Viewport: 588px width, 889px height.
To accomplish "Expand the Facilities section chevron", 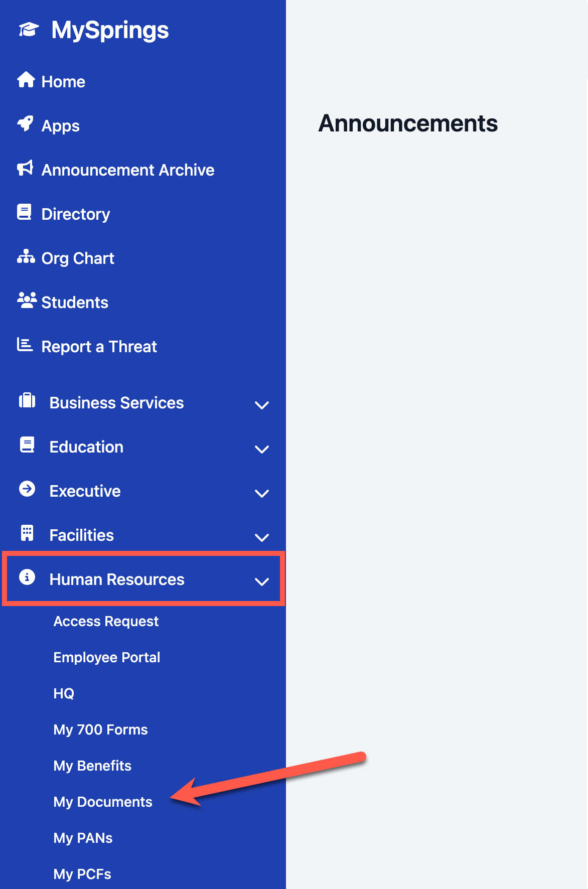I will click(x=262, y=537).
